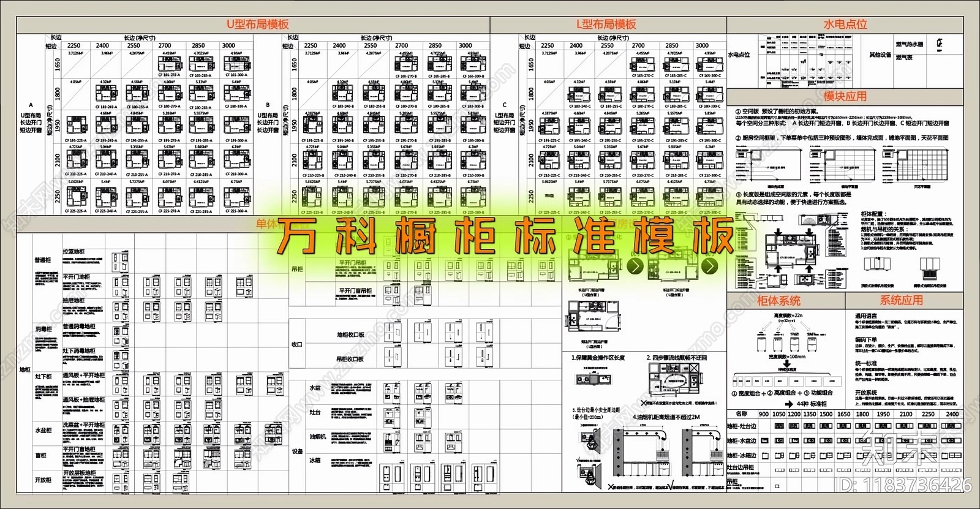Click the 开放系统 heading
Screen dimensions: 980x509
[865, 393]
